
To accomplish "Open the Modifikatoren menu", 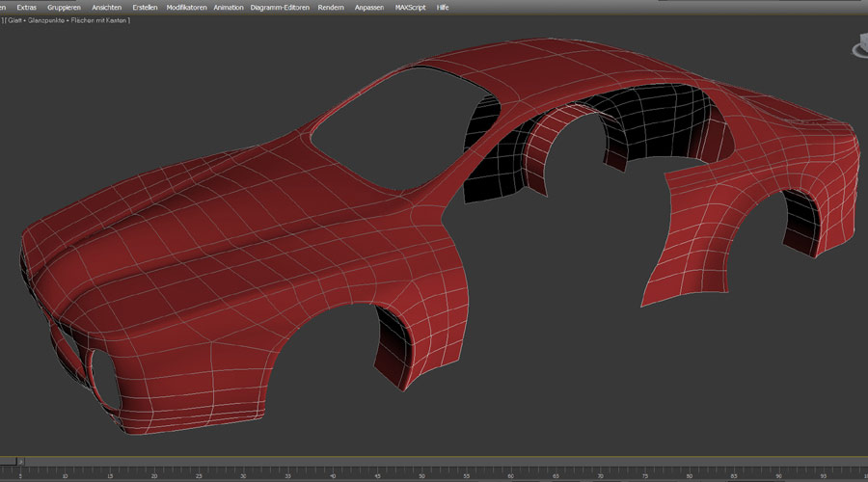I will coord(186,7).
